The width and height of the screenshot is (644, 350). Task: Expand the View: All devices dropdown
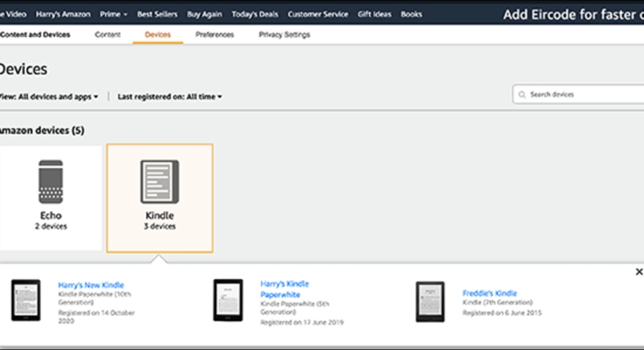click(x=51, y=96)
